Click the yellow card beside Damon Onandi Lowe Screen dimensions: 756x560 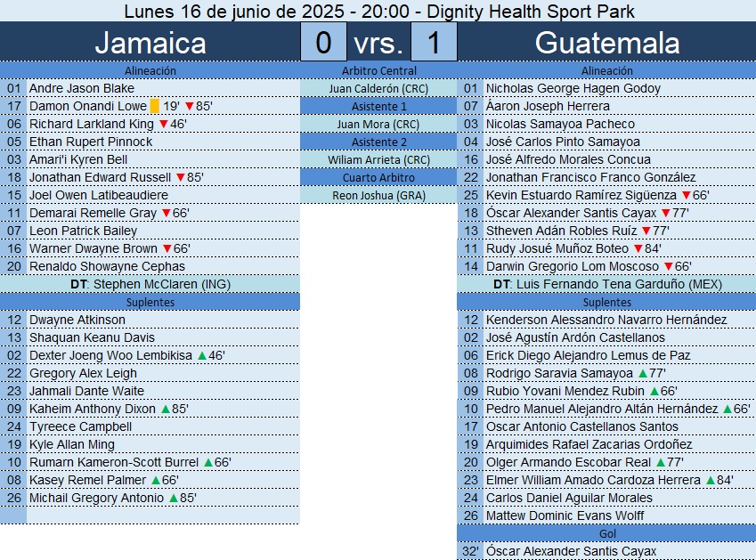pos(155,107)
